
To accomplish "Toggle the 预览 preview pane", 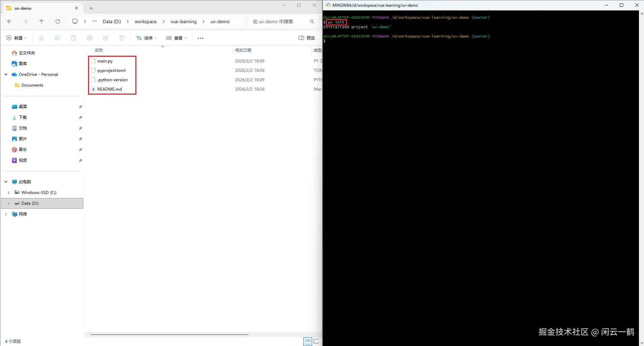I will click(x=307, y=38).
